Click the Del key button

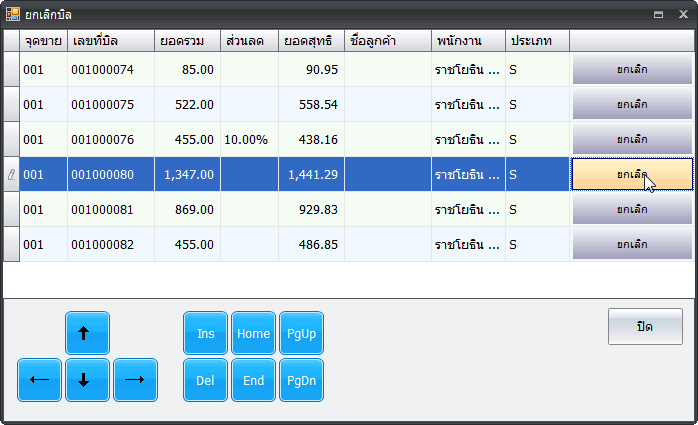[205, 380]
